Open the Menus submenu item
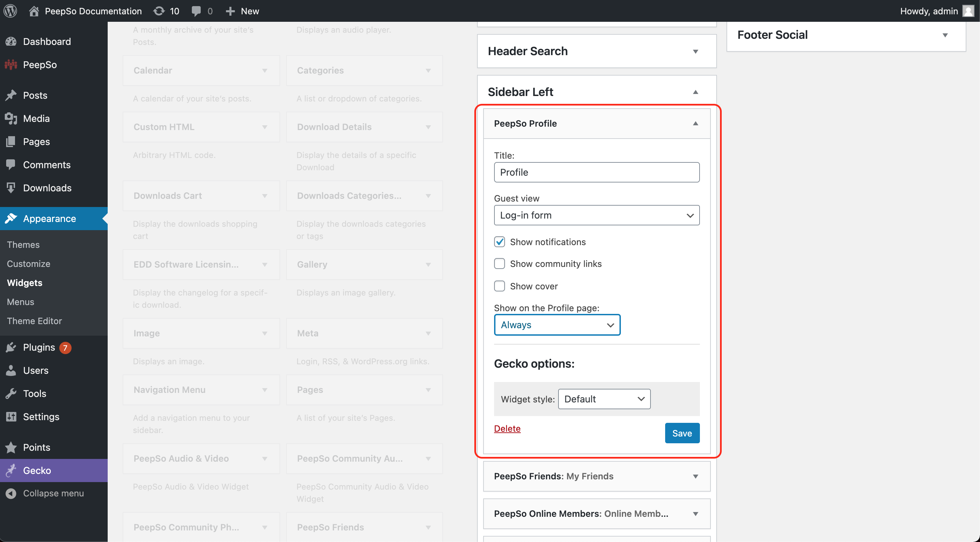This screenshot has width=980, height=542. (x=20, y=302)
